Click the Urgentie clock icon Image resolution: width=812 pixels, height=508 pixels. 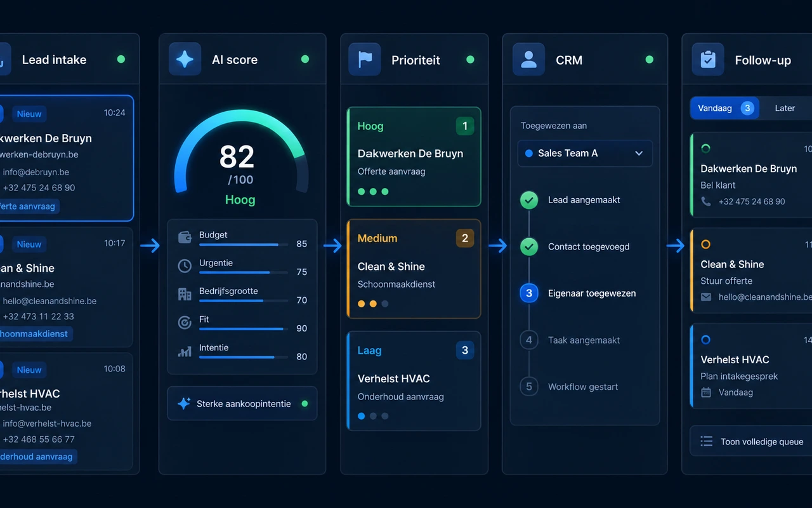tap(185, 265)
